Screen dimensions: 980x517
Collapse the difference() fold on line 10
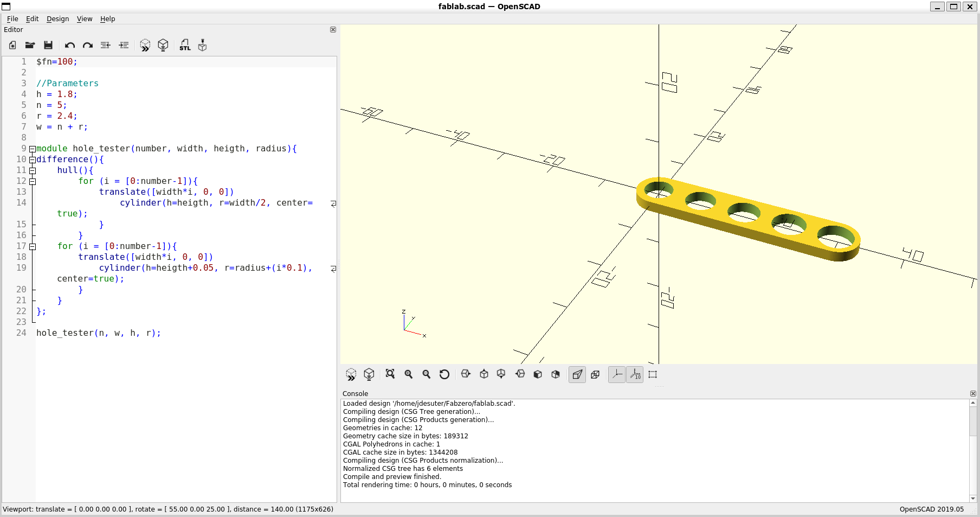tap(33, 160)
